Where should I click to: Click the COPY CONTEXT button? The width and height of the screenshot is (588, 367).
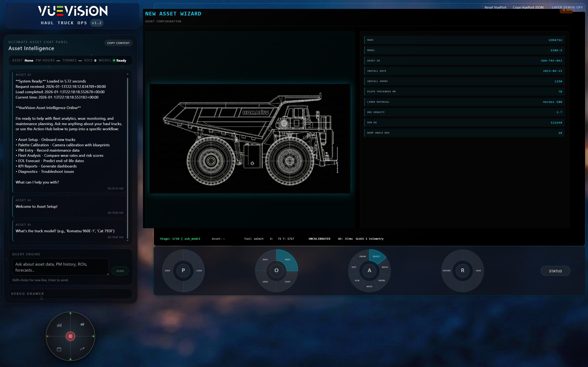tap(118, 43)
